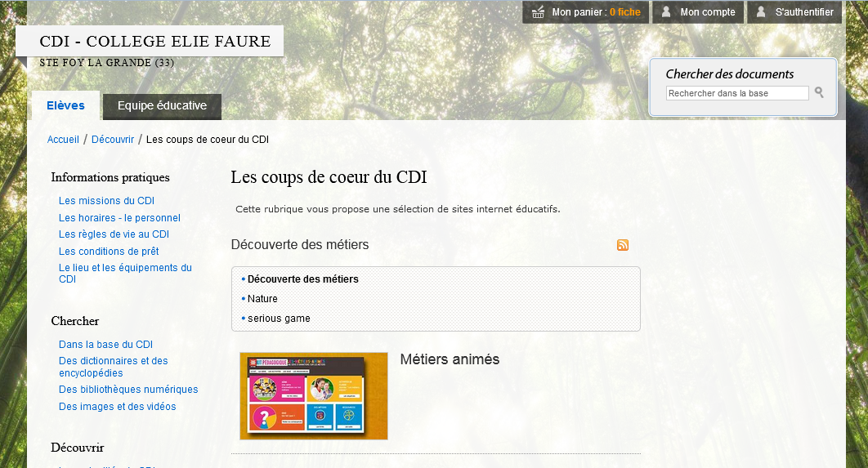This screenshot has height=468, width=868.
Task: Open Les horaires - le personnel
Action: coord(119,218)
